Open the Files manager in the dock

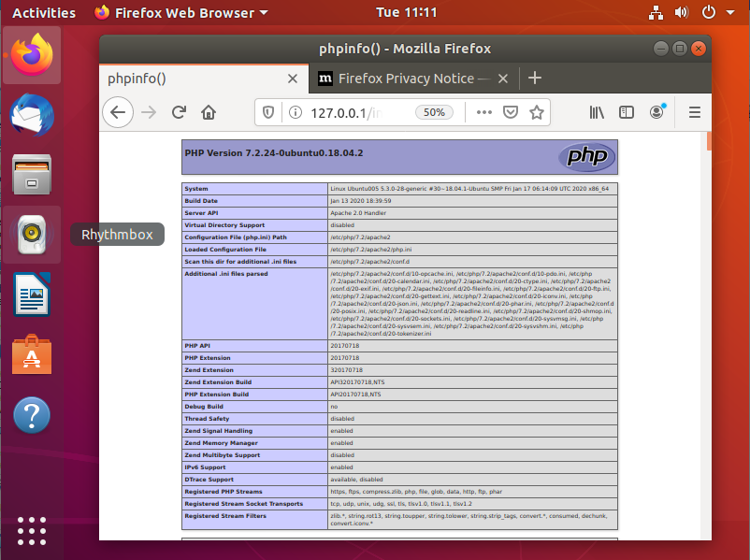[32, 175]
